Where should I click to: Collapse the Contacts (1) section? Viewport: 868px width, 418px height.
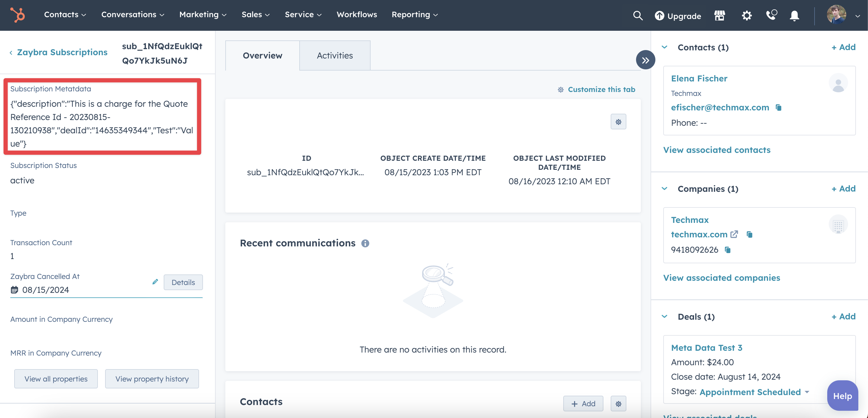(x=664, y=47)
